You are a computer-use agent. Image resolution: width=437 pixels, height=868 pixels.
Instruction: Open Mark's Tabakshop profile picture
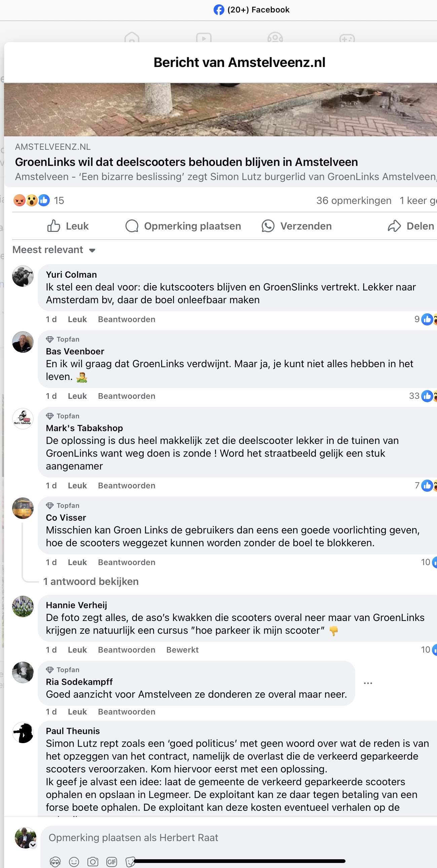pyautogui.click(x=23, y=419)
